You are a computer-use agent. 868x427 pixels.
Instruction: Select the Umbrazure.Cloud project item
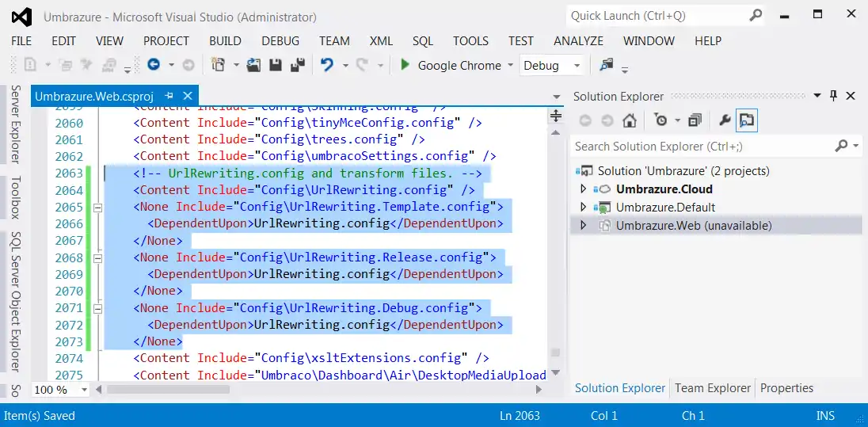click(664, 189)
